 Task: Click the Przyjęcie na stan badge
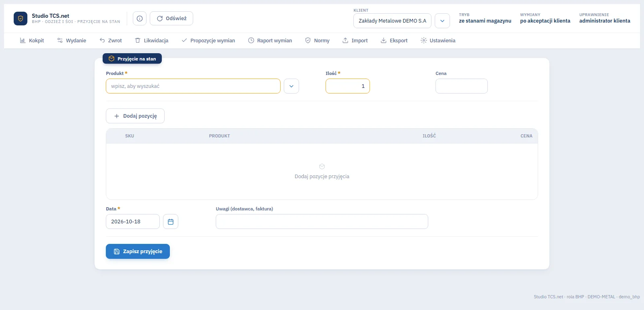pos(132,59)
